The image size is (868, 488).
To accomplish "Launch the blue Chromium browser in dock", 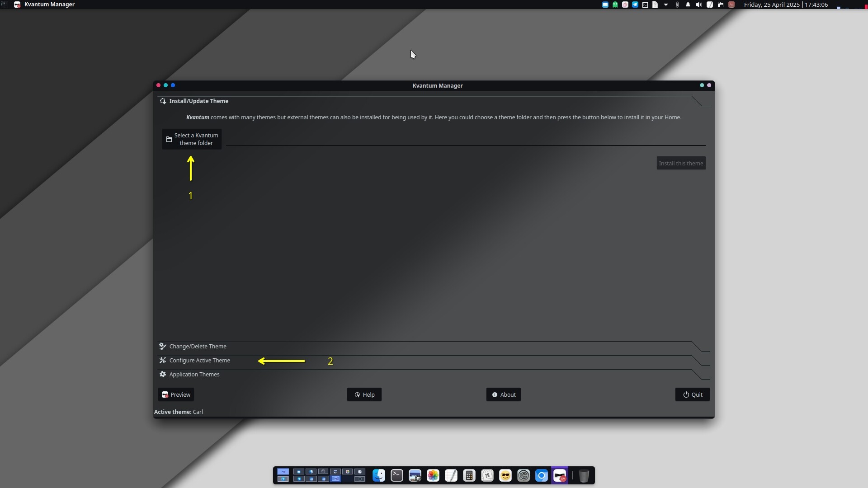I will coord(542,475).
